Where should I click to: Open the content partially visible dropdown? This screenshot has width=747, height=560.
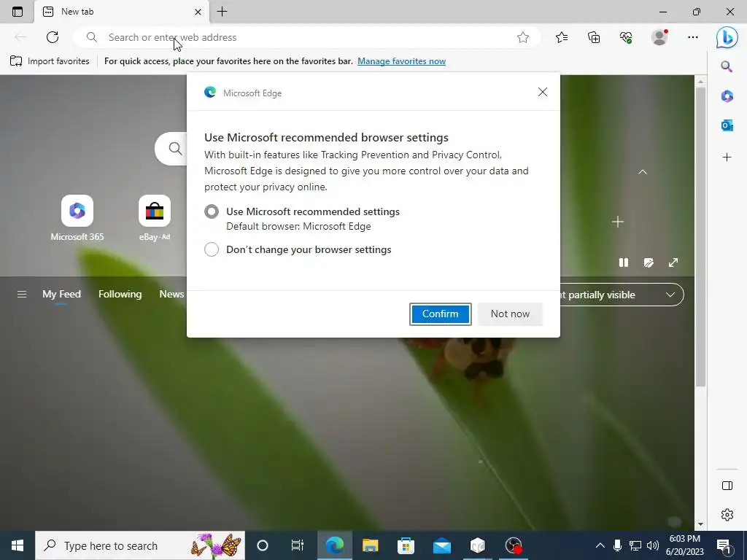coord(622,295)
